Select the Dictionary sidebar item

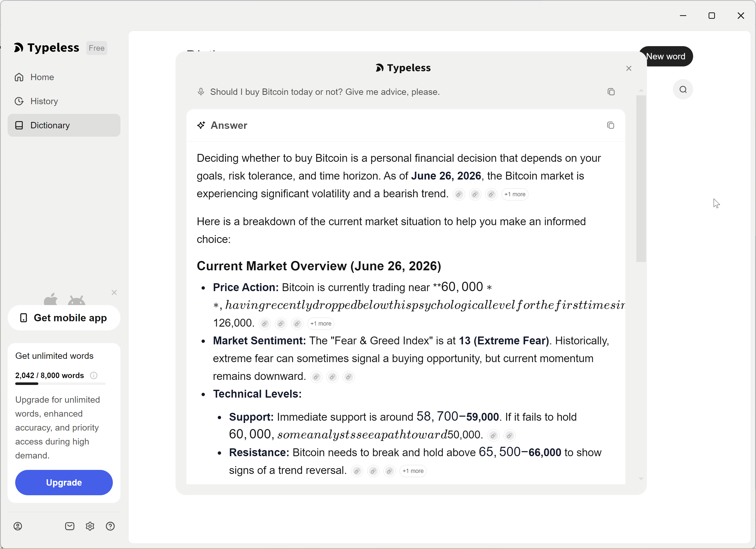pyautogui.click(x=64, y=125)
